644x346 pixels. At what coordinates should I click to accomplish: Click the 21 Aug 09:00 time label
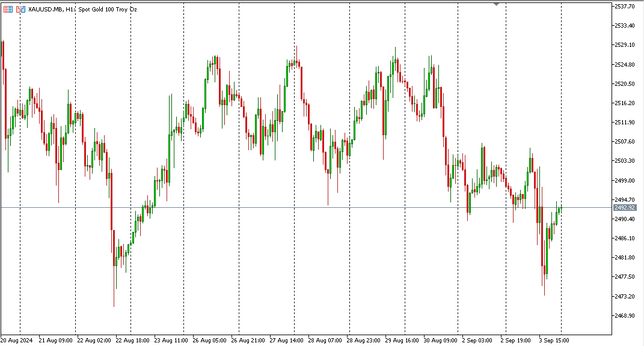[x=55, y=340]
